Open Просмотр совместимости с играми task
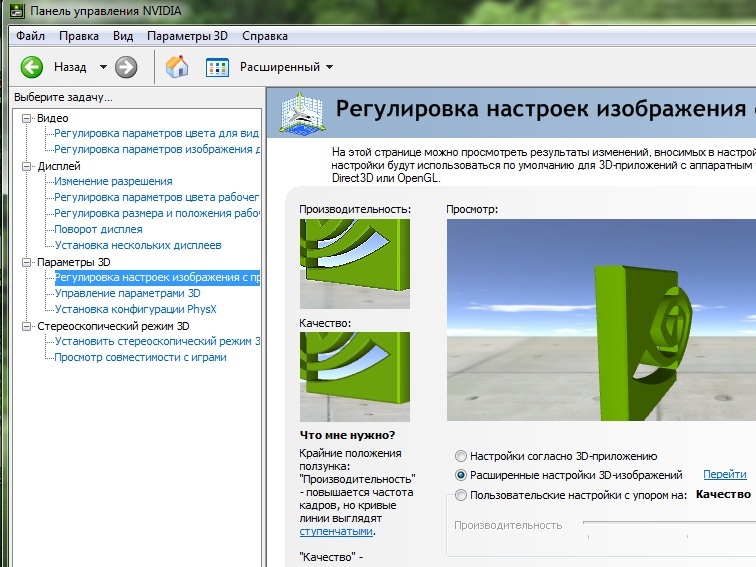 coord(140,357)
